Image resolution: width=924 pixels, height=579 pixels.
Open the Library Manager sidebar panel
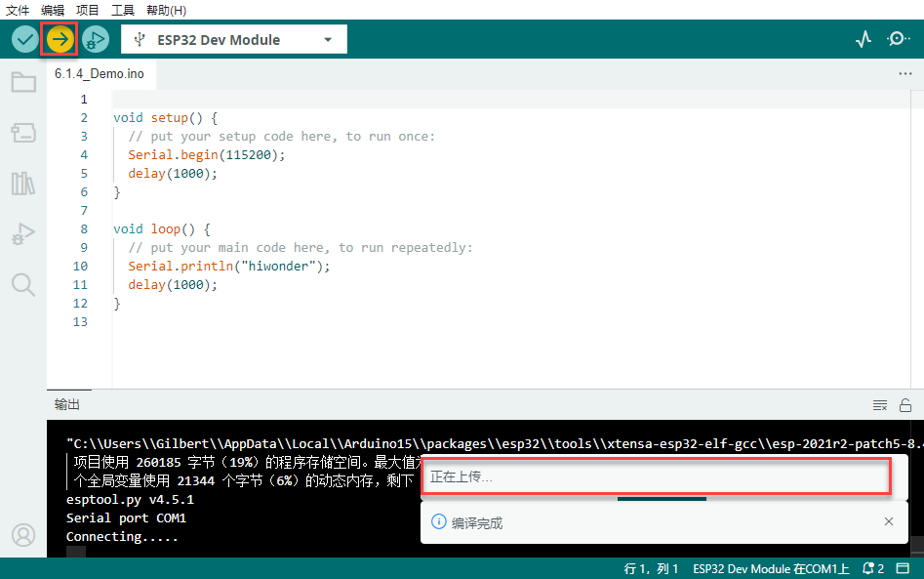click(23, 184)
